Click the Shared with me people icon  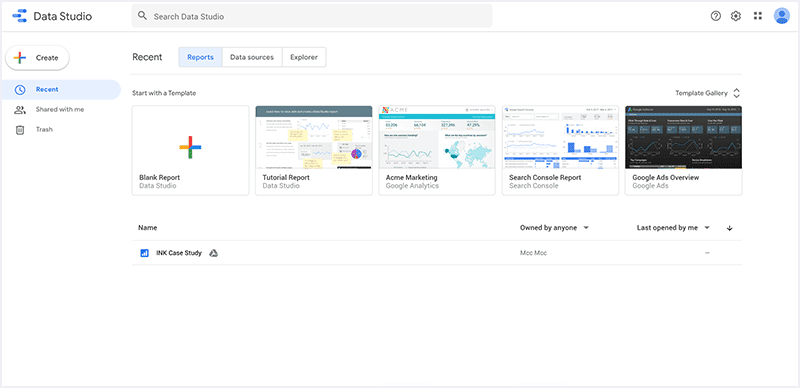[20, 110]
